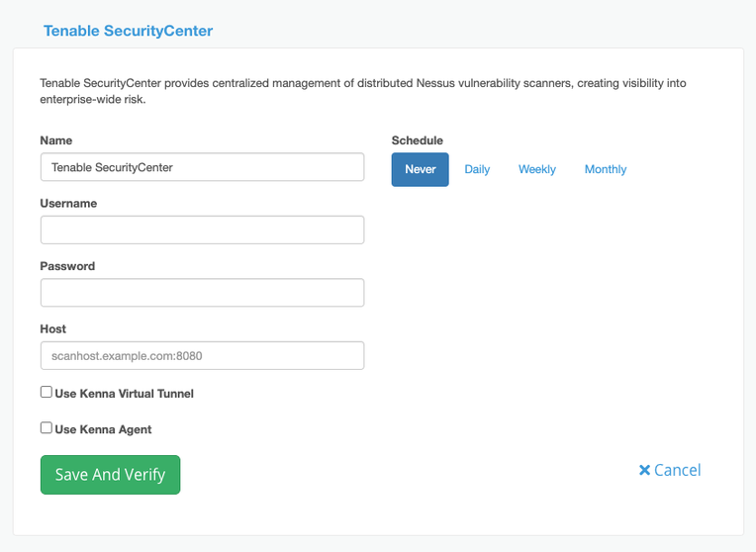Image resolution: width=756 pixels, height=552 pixels.
Task: Click the Schedule label
Action: click(417, 140)
